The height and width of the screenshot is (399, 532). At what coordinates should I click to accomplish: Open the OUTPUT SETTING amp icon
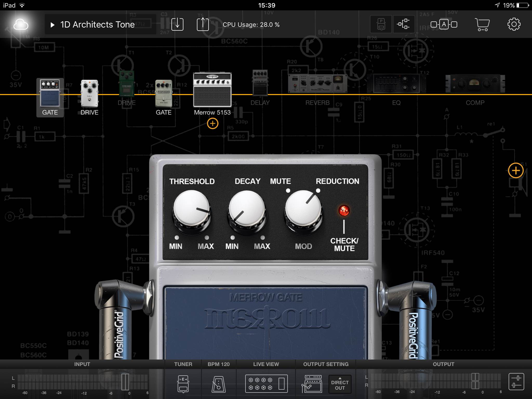312,384
